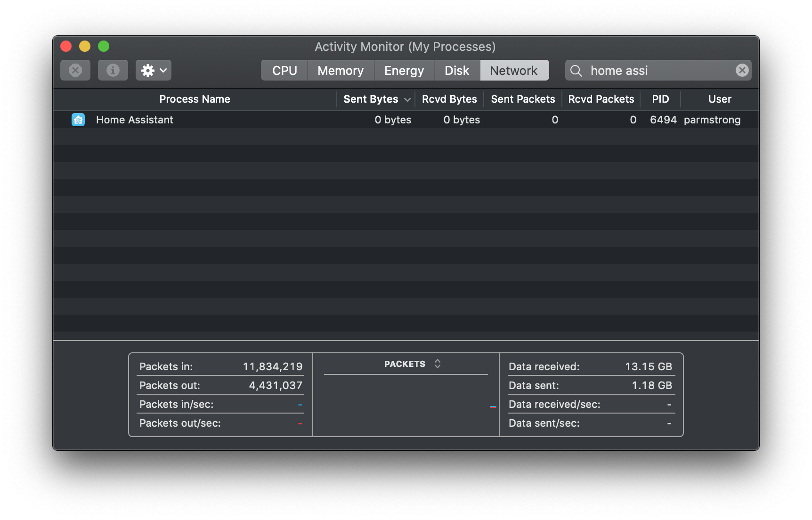Viewport: 812px width, 520px height.
Task: Sort by PID column header
Action: (660, 99)
